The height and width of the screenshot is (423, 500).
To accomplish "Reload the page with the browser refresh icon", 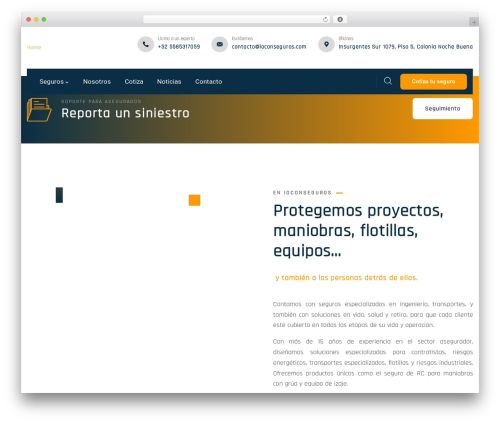I will (x=325, y=19).
